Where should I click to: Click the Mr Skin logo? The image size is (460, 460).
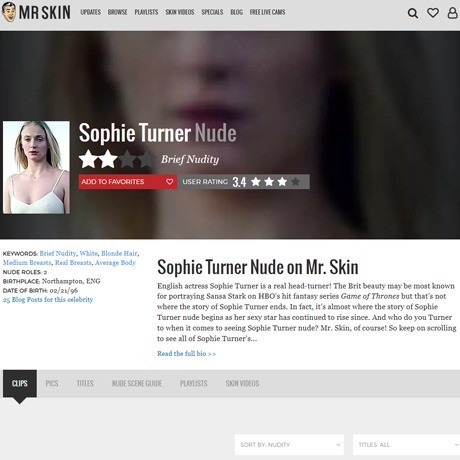pos(36,12)
